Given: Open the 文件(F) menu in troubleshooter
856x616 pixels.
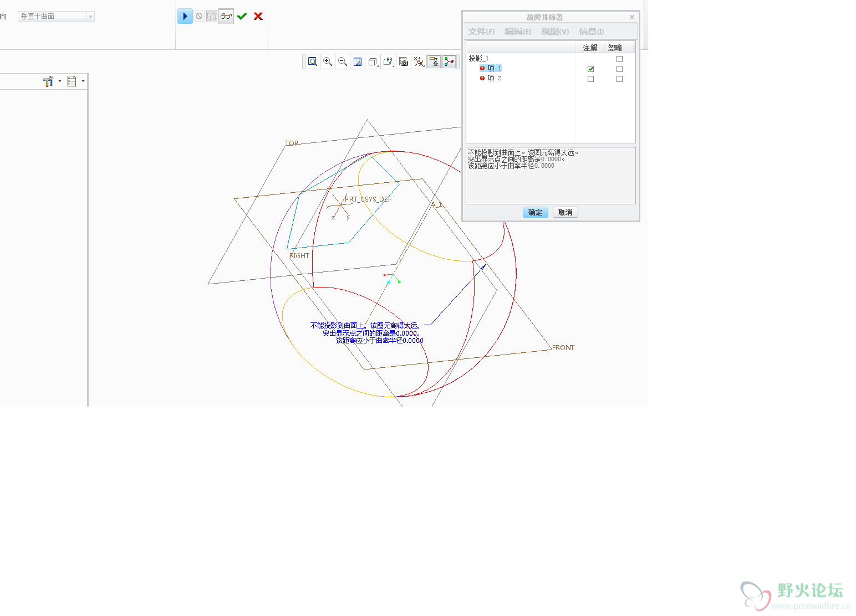Looking at the screenshot, I should coord(481,32).
